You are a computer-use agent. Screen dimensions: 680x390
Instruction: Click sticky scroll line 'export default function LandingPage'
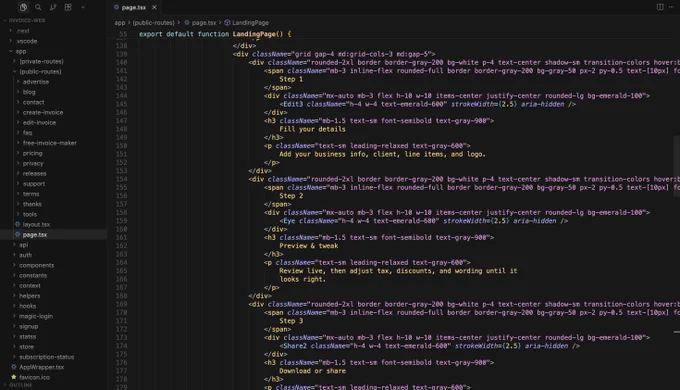pos(215,34)
